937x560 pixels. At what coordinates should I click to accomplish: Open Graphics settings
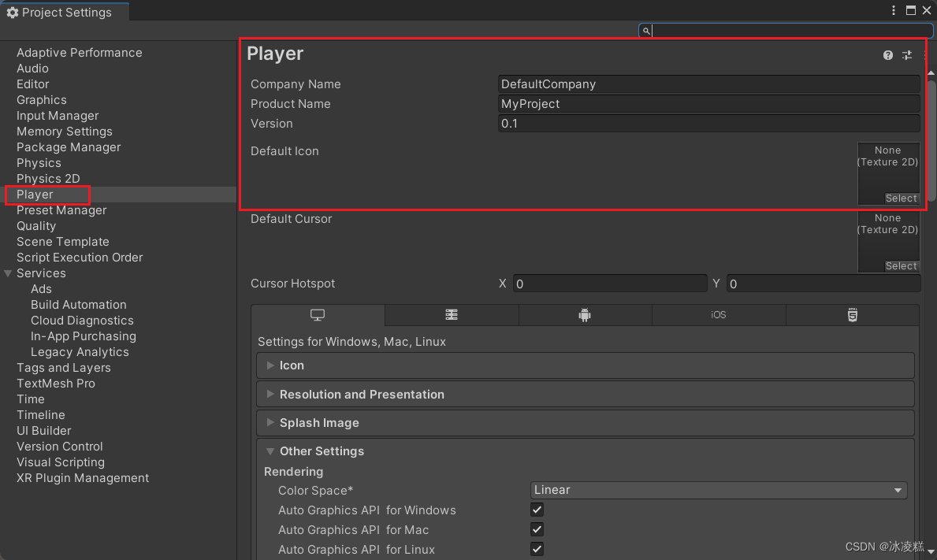coord(41,100)
